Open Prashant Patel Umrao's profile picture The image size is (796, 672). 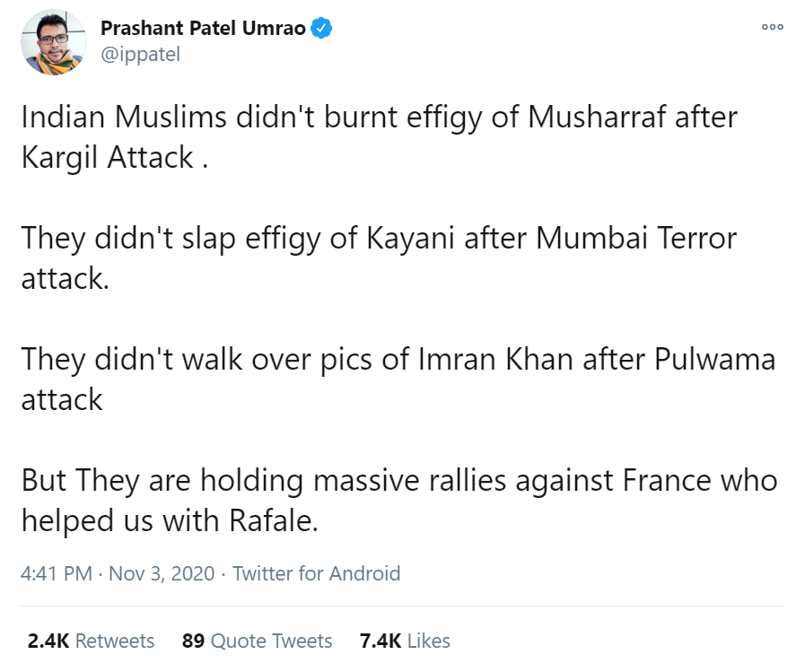pos(53,42)
